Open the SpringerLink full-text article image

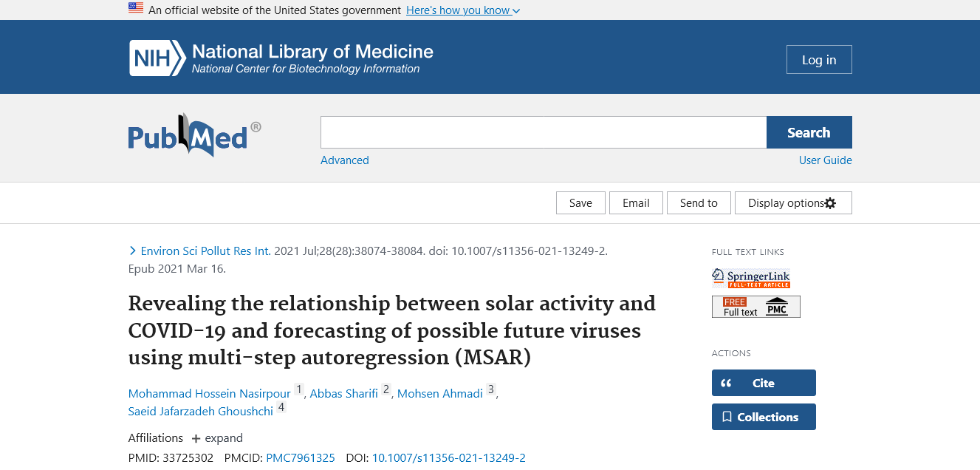(751, 279)
